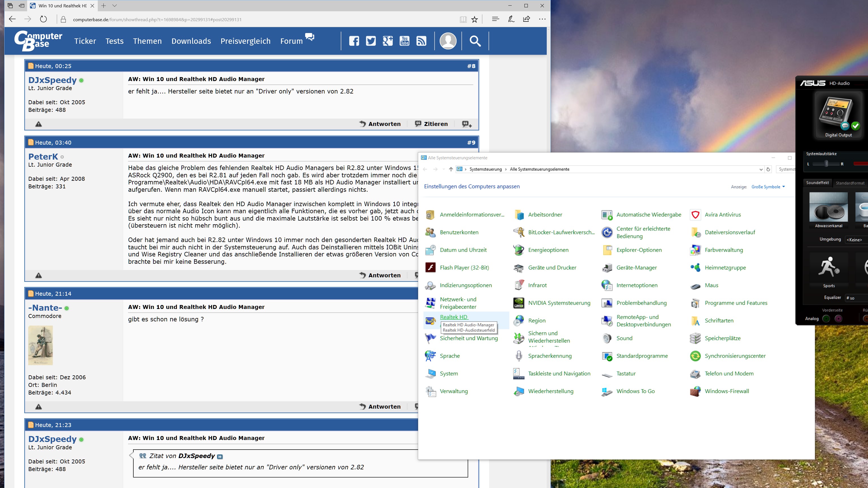Screen dimensions: 868x488
Task: Click pink analog front jack indicator
Action: [838, 319]
